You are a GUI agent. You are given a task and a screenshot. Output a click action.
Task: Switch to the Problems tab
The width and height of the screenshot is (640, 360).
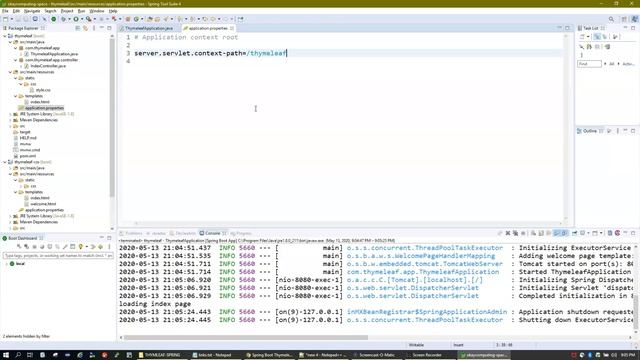point(131,233)
